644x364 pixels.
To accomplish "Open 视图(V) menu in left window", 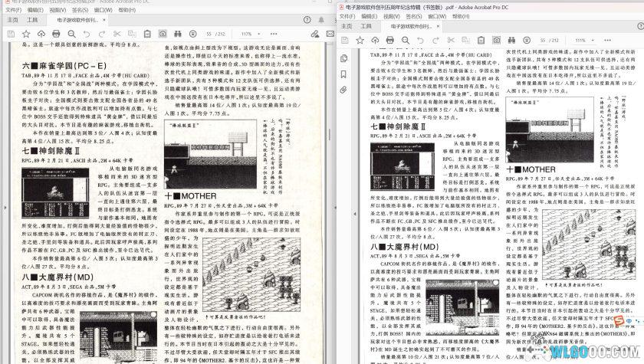I will coord(58,10).
